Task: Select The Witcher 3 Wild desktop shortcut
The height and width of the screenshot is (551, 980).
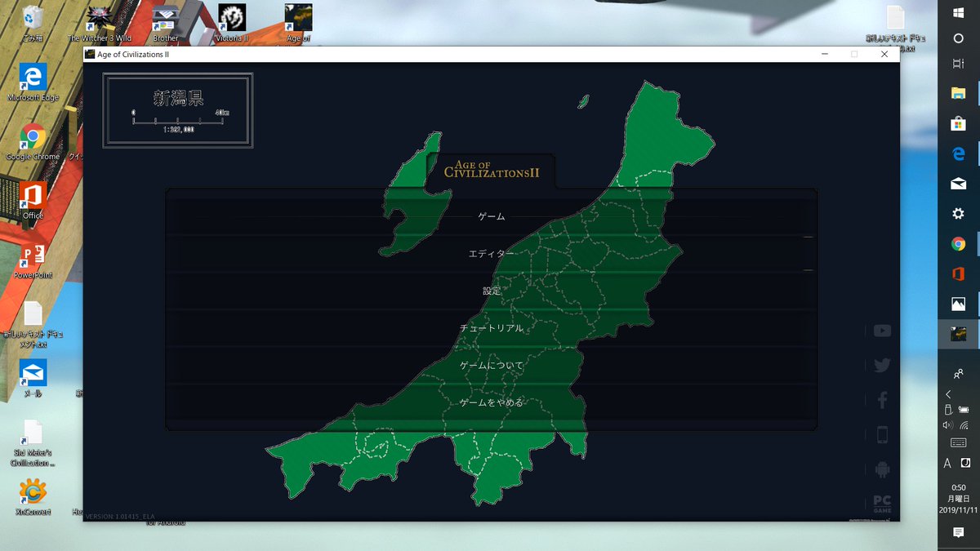Action: [x=99, y=24]
